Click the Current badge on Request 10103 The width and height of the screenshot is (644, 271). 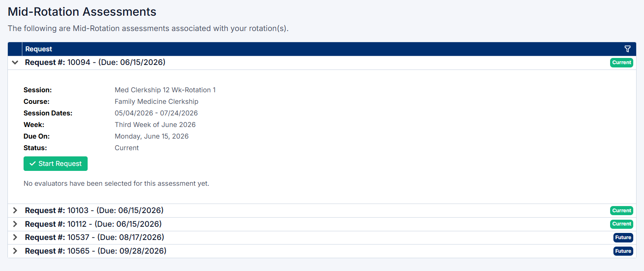[x=621, y=211]
